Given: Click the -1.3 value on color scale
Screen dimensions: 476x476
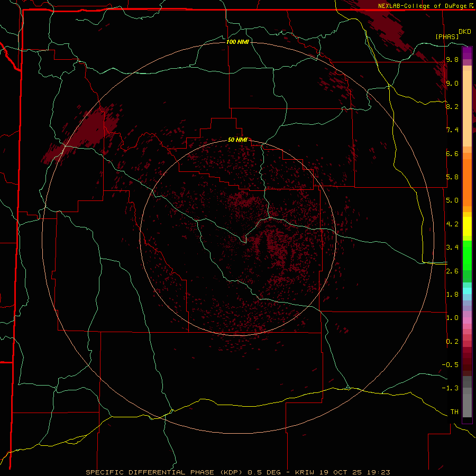Looking at the screenshot, I should tap(450, 388).
